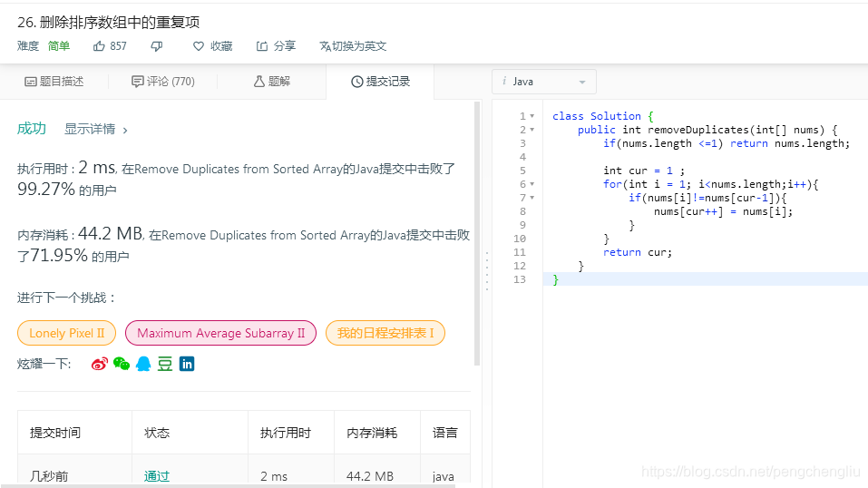Click 'return cur;' code line
The image size is (868, 488).
(638, 252)
